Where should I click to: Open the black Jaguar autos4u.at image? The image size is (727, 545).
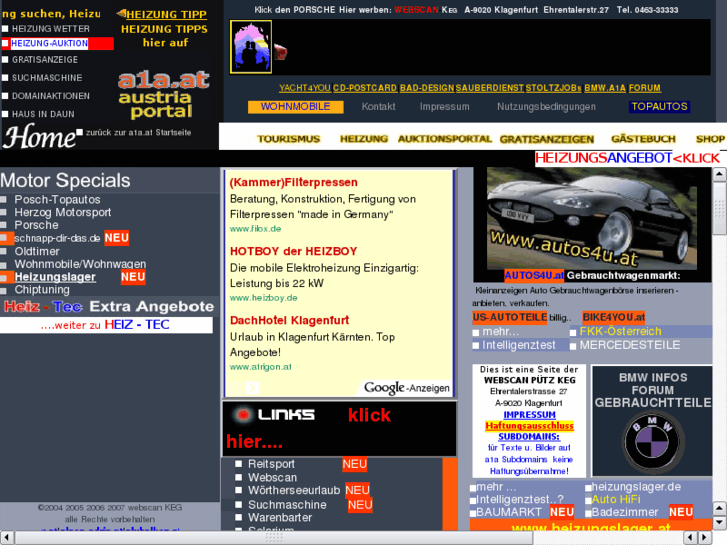[x=593, y=219]
